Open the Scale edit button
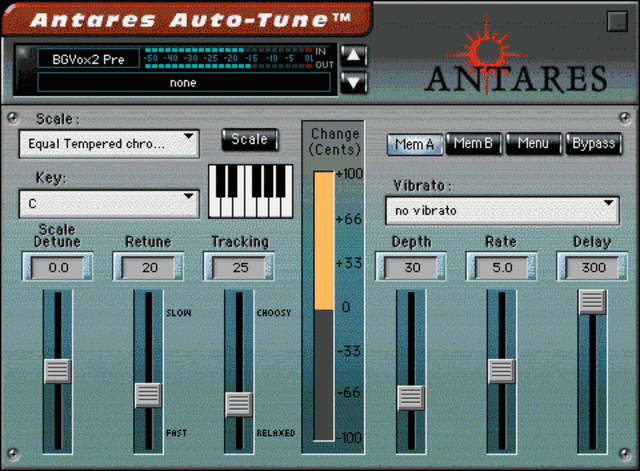 click(x=250, y=140)
